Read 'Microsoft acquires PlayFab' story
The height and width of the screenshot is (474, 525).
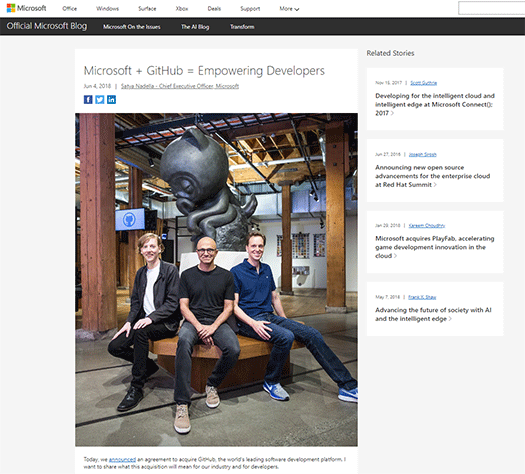[435, 247]
